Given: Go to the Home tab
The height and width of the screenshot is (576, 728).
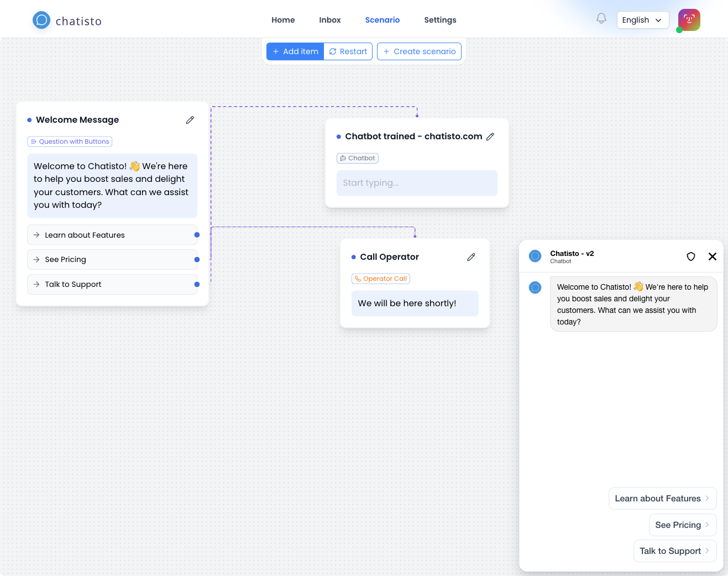Looking at the screenshot, I should point(283,20).
